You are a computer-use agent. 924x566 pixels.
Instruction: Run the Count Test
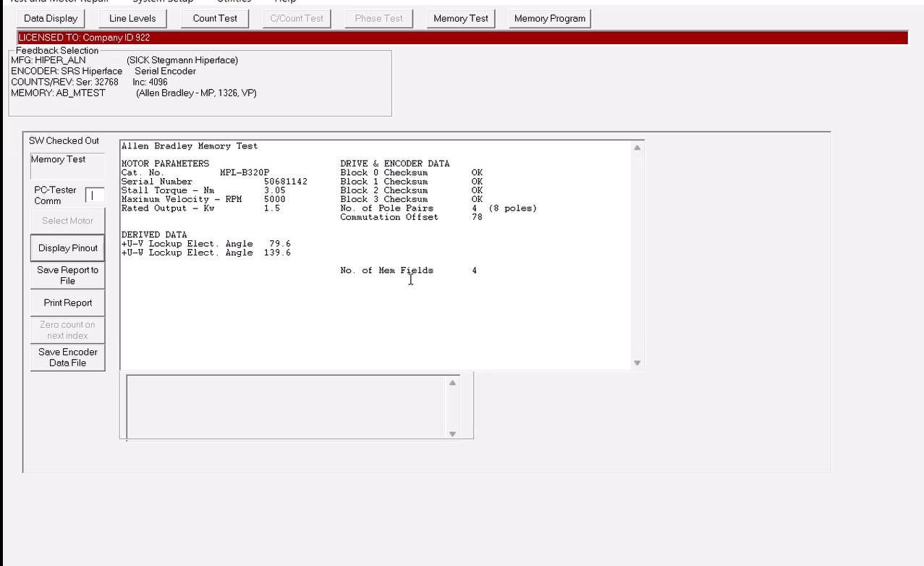click(215, 18)
